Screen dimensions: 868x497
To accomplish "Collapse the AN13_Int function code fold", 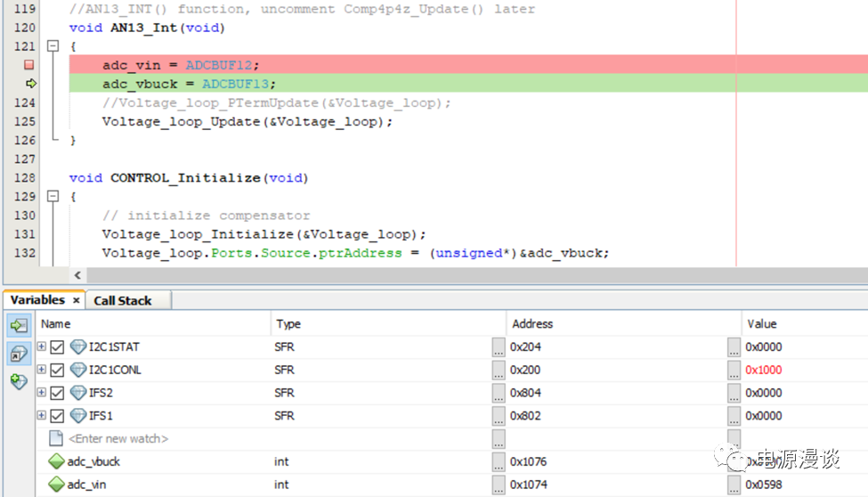I will [53, 46].
